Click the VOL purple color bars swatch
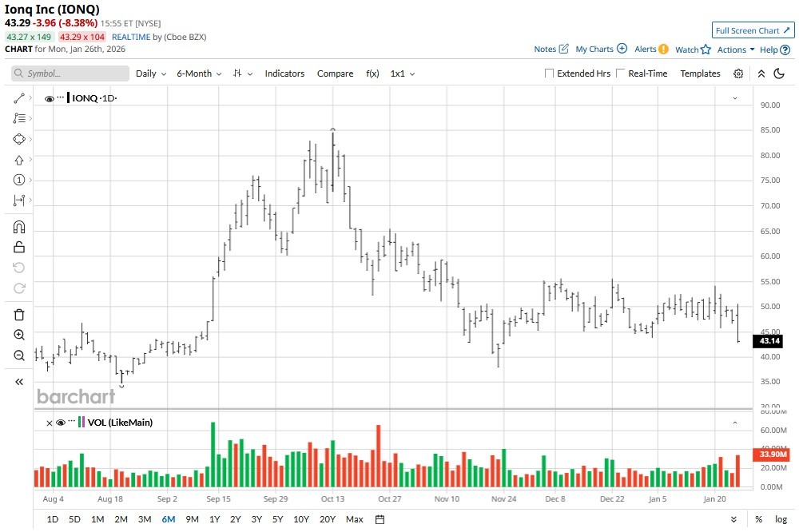 coord(82,423)
